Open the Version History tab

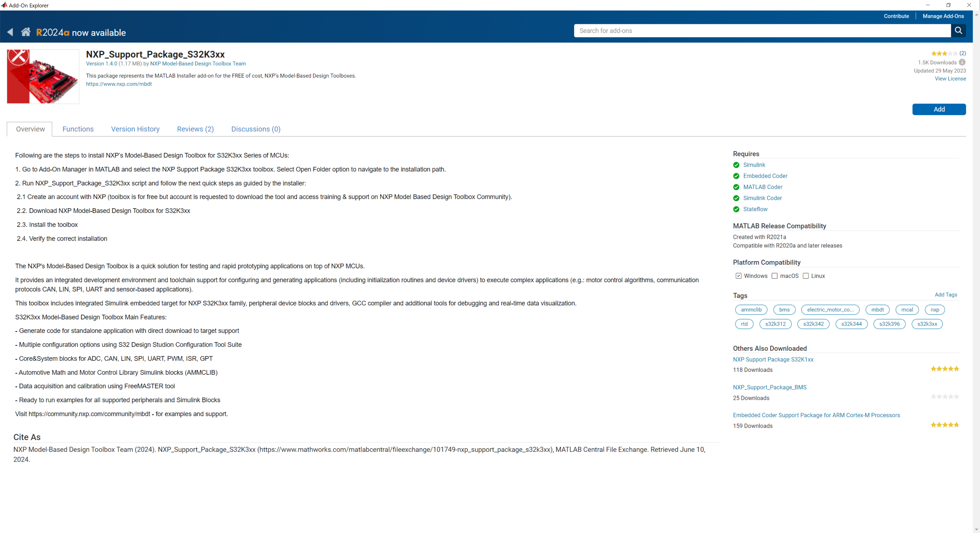pyautogui.click(x=135, y=129)
